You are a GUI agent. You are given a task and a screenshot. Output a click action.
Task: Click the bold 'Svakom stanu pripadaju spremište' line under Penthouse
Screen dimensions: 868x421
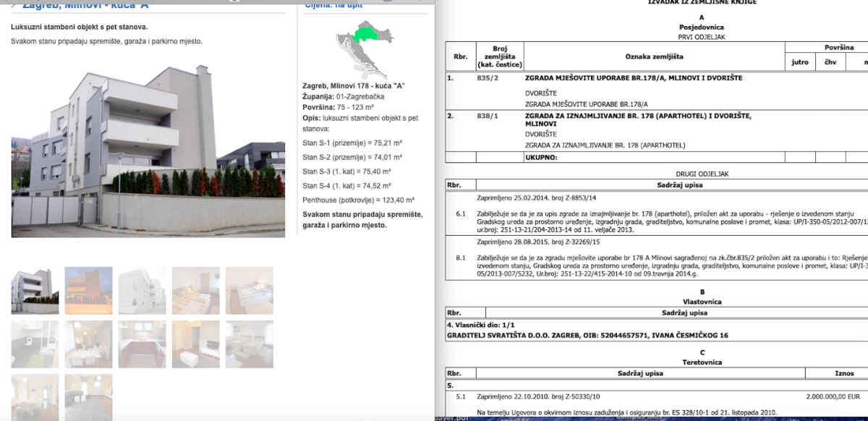362,220
